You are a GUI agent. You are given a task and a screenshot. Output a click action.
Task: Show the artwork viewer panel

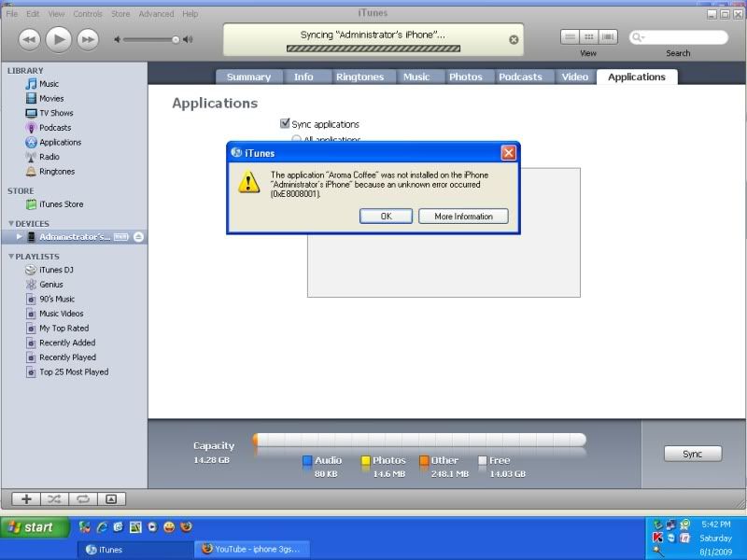[x=110, y=498]
